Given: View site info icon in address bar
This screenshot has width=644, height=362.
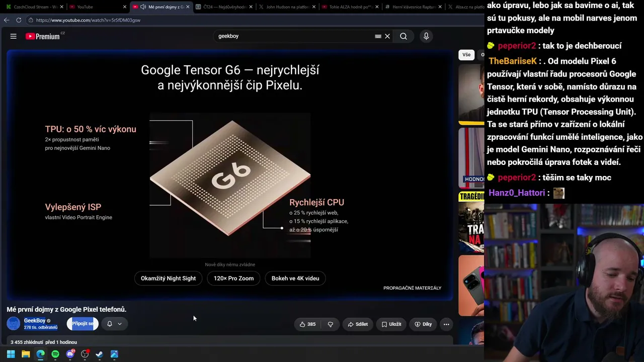Looking at the screenshot, I should [31, 20].
